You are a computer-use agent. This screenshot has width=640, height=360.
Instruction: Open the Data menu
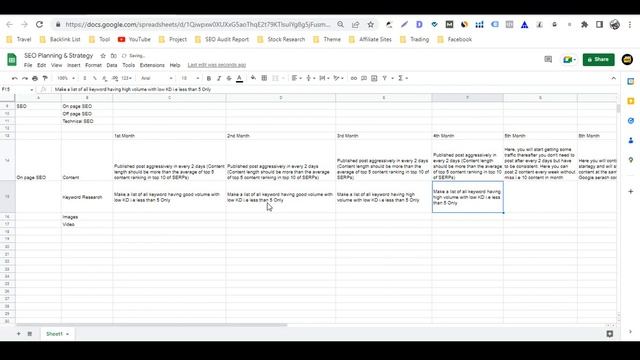112,65
